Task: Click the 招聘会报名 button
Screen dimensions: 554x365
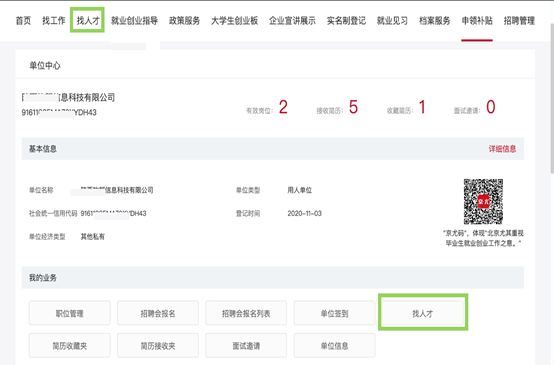Action: (158, 313)
